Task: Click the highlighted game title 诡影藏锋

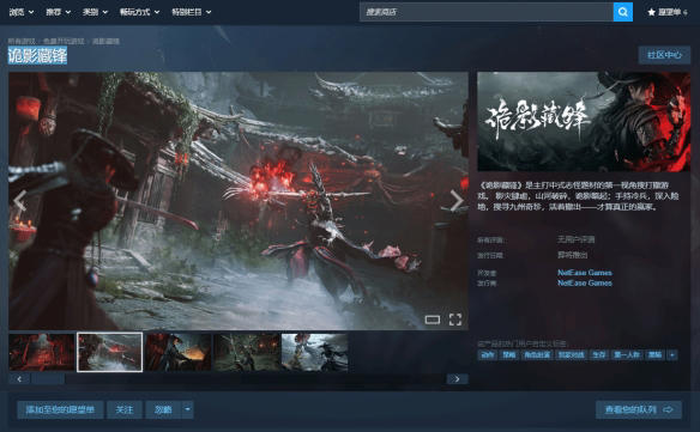Action: pos(38,56)
